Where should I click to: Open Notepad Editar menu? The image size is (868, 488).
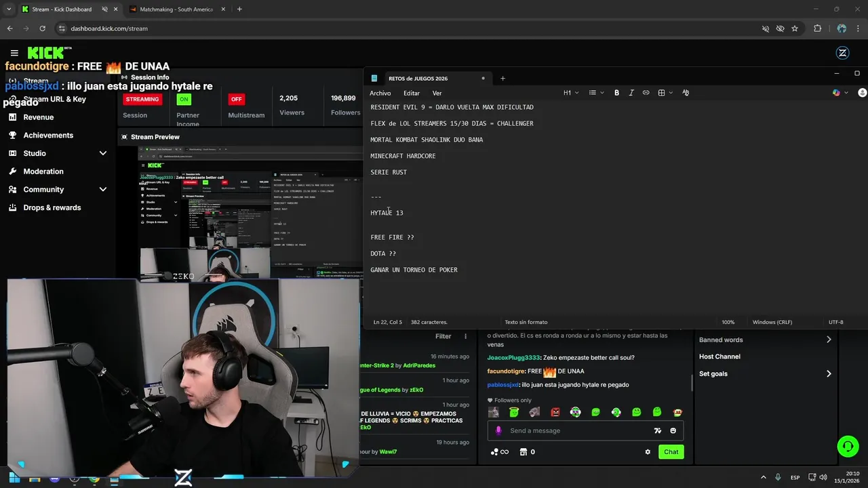pyautogui.click(x=412, y=93)
